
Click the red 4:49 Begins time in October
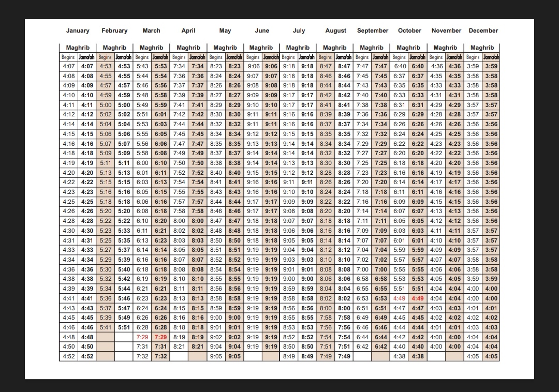pyautogui.click(x=399, y=298)
